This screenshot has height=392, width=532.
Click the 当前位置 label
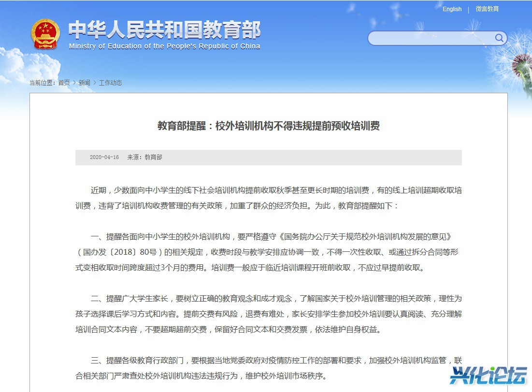coord(42,83)
